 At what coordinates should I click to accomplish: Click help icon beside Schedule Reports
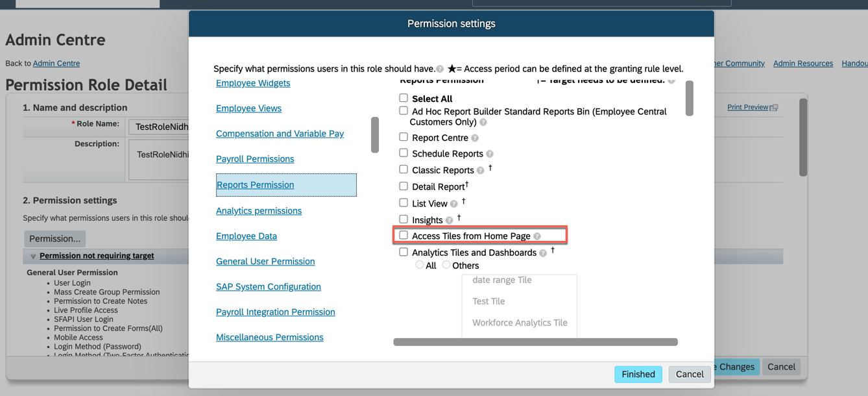pos(490,155)
